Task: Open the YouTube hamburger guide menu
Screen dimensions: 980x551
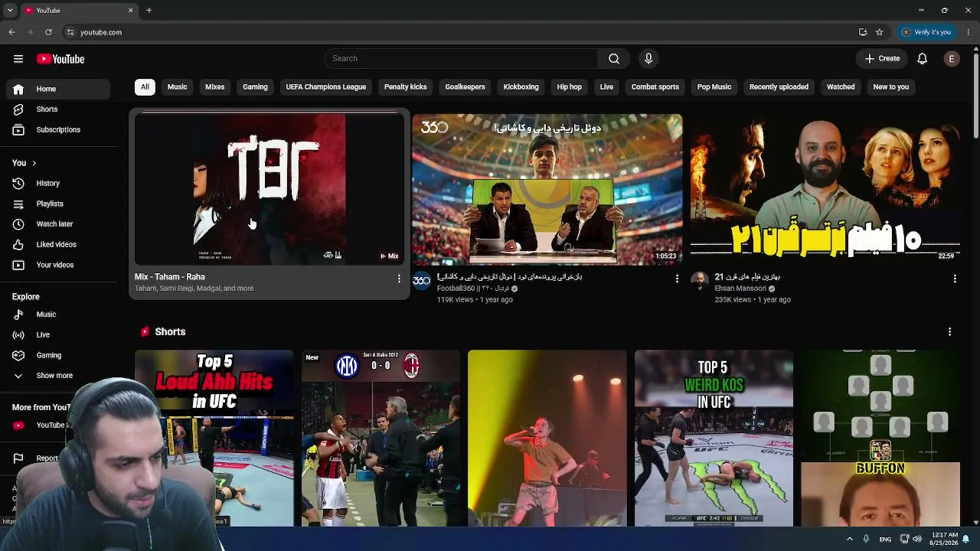Action: coord(18,59)
